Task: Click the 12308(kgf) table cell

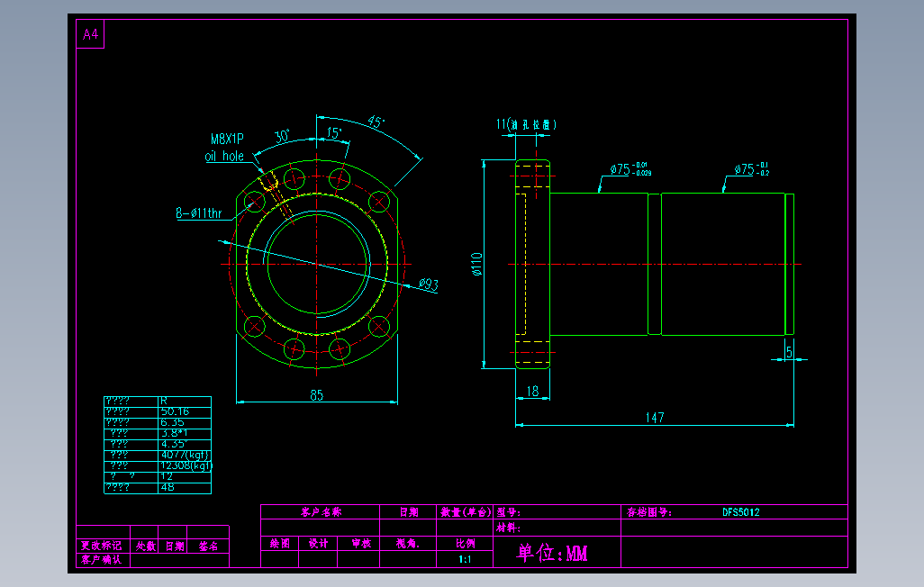Action: click(186, 465)
